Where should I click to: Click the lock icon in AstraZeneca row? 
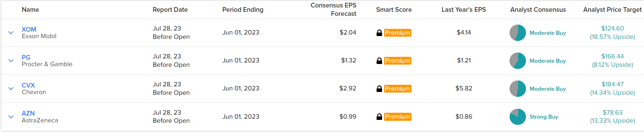pos(379,116)
